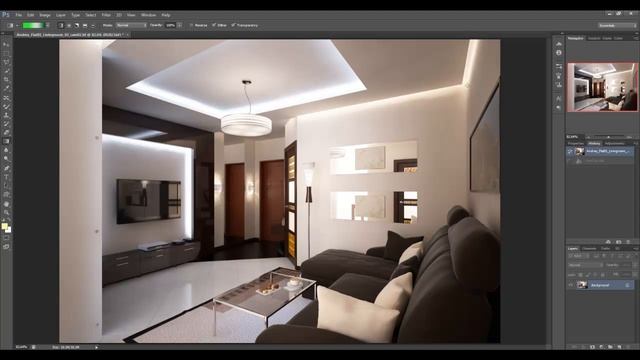Open the layer blending mode dropdown
The width and height of the screenshot is (640, 360).
pos(585,265)
